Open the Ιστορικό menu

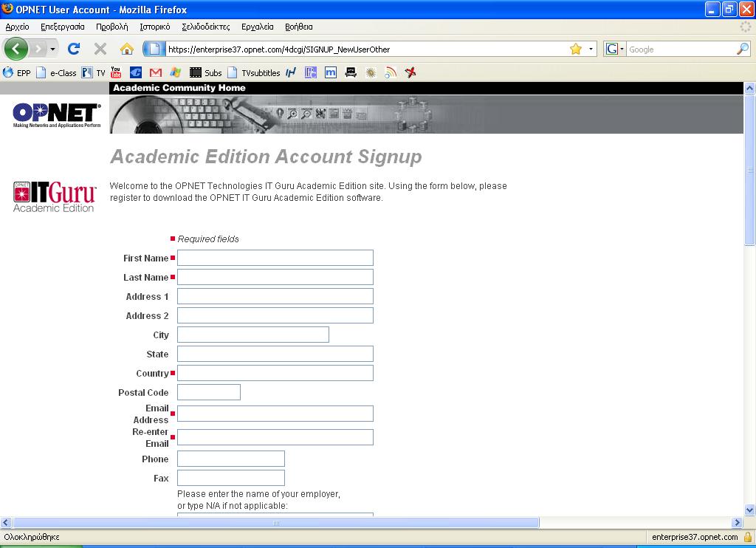(155, 27)
